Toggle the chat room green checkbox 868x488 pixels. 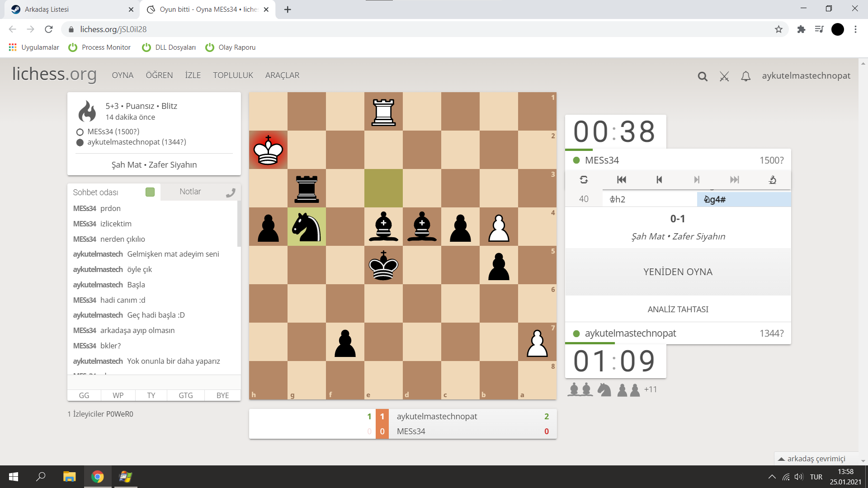click(150, 192)
